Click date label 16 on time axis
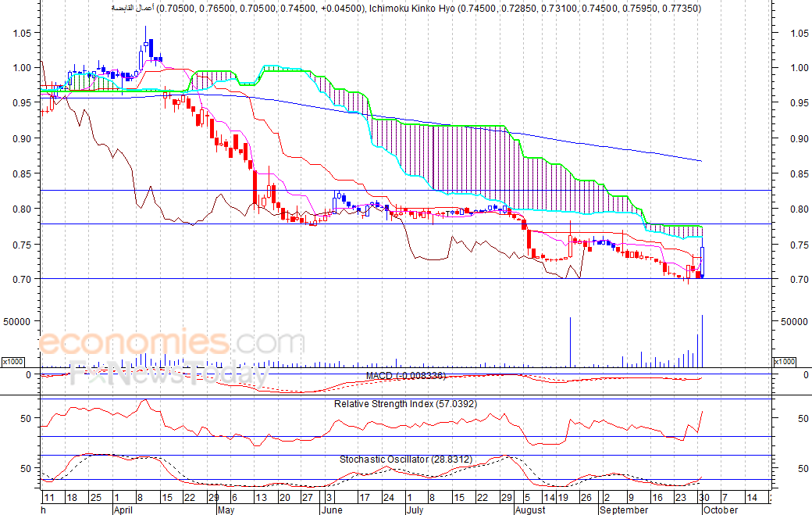Screen dimensions: 812x515 pos(657,497)
